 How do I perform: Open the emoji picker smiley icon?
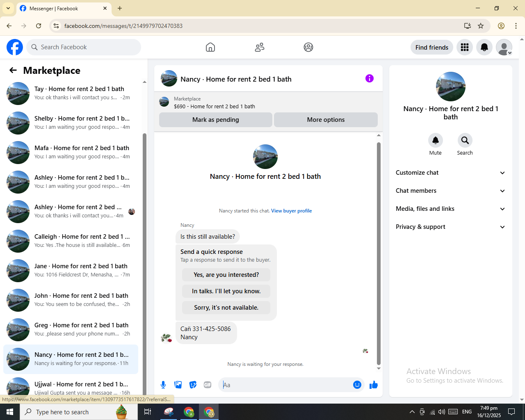point(357,385)
